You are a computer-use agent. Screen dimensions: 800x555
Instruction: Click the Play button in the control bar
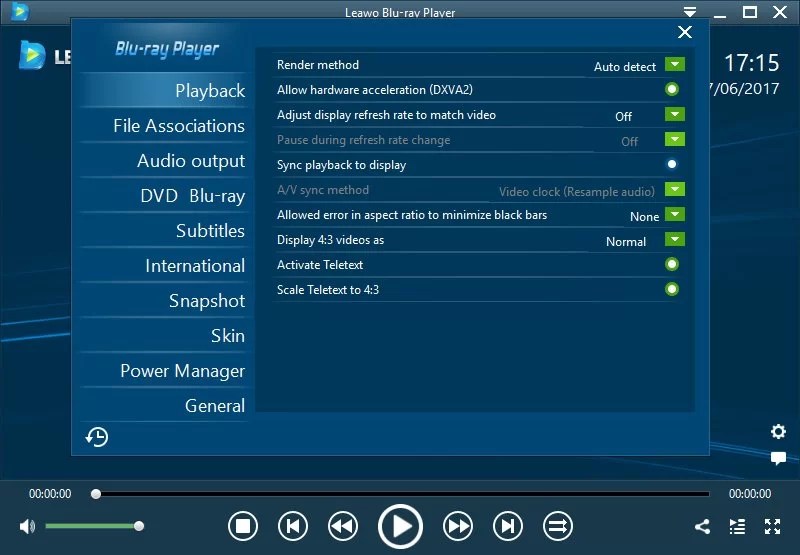coord(401,526)
